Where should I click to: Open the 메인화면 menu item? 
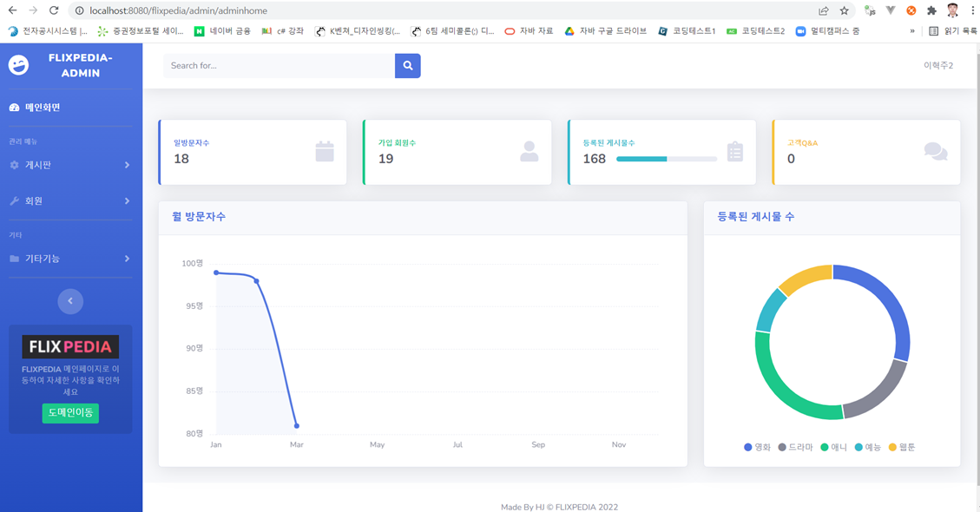(70, 108)
